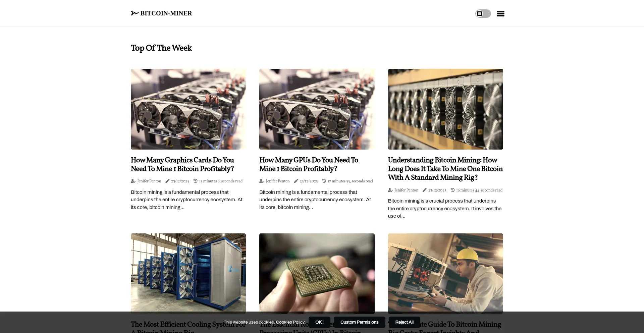This screenshot has width=644, height=333.
Task: Click pencil icon next to first 23/12/2025
Action: tap(167, 181)
